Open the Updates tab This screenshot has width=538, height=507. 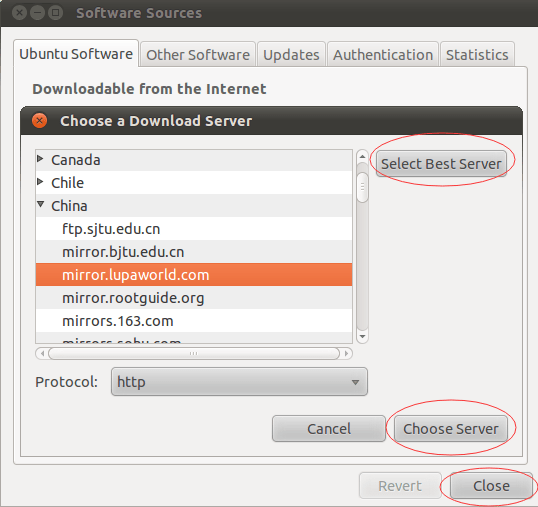click(x=291, y=55)
